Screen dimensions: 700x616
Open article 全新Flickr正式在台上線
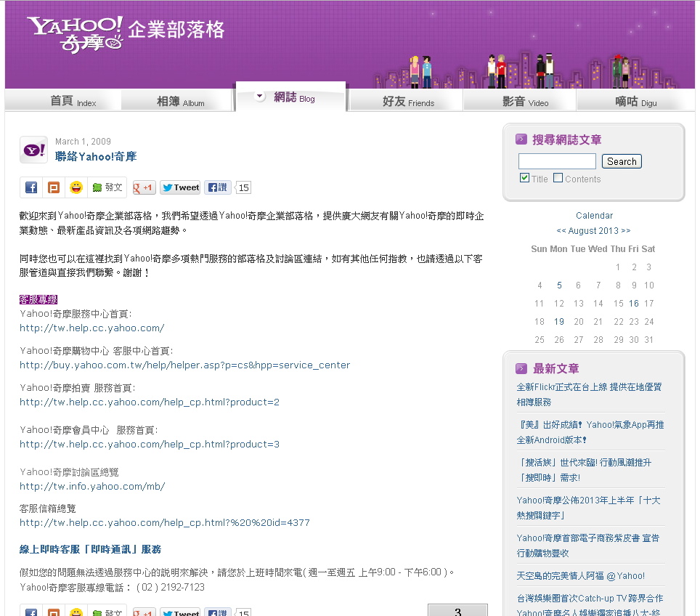click(590, 394)
